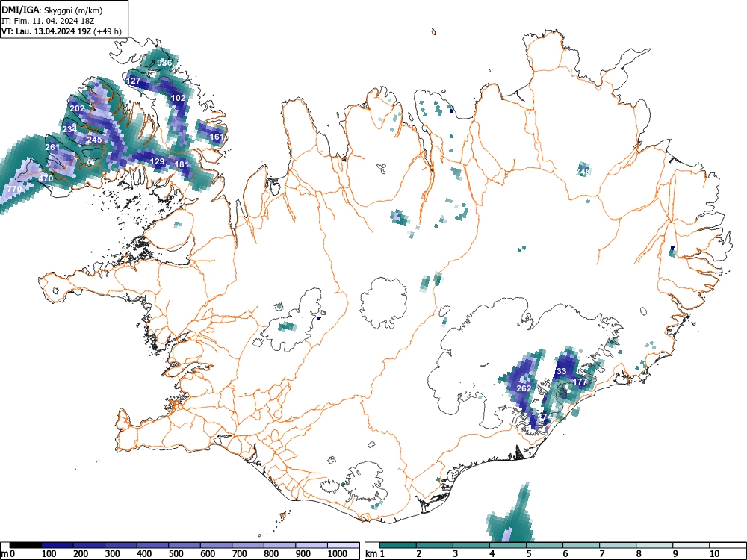Click the visibility value 133 in the southeast
The image size is (747, 560).
pos(561,371)
